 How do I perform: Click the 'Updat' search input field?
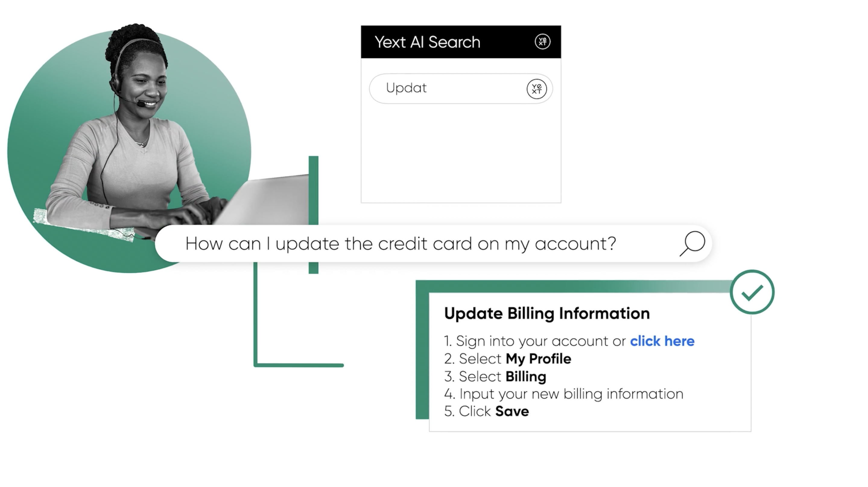(x=461, y=89)
